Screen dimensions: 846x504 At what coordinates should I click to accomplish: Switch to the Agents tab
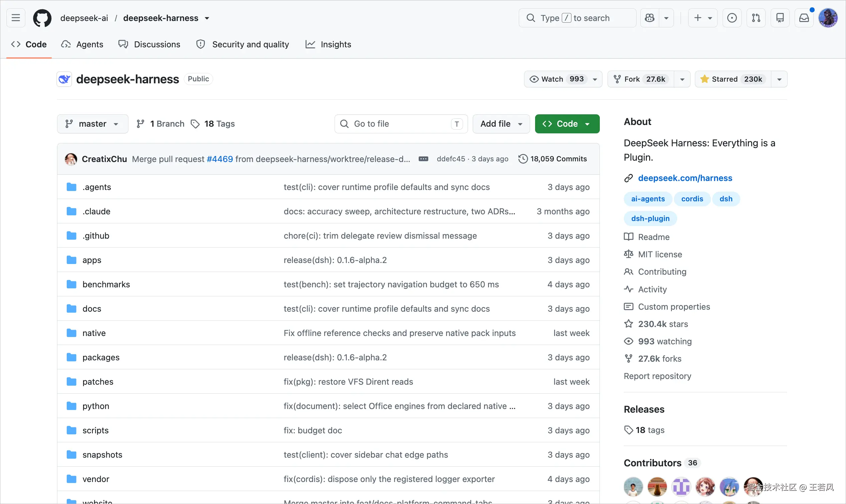coord(82,44)
